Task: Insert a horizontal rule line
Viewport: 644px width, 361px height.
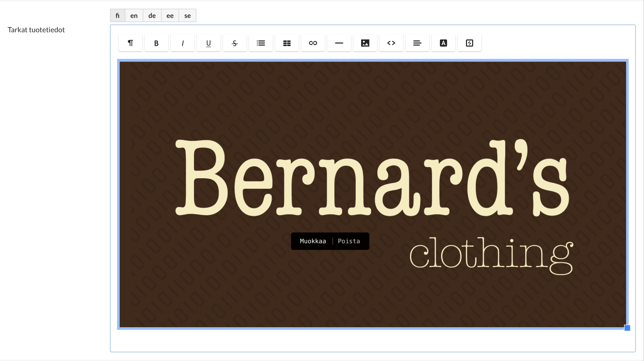Action: (339, 43)
